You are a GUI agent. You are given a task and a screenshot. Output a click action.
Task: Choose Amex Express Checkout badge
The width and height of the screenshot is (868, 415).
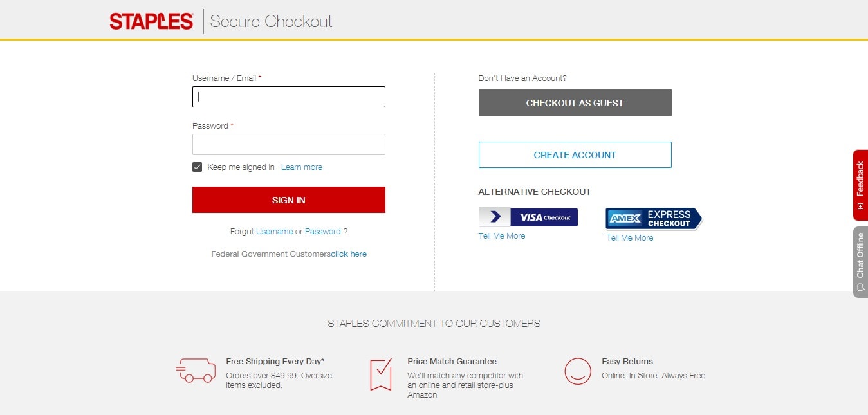(654, 219)
